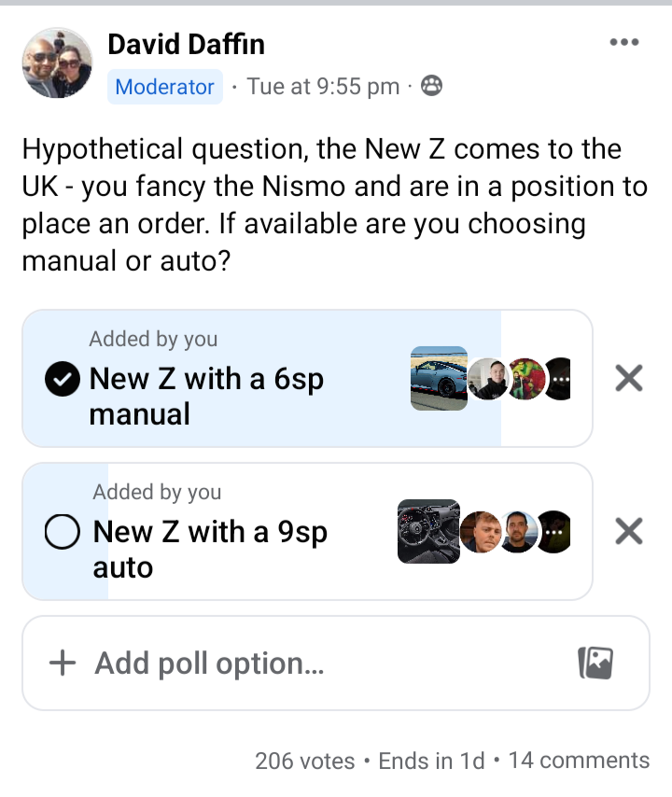672x797 pixels.
Task: Open David Daffin's profile name link
Action: pyautogui.click(x=186, y=44)
